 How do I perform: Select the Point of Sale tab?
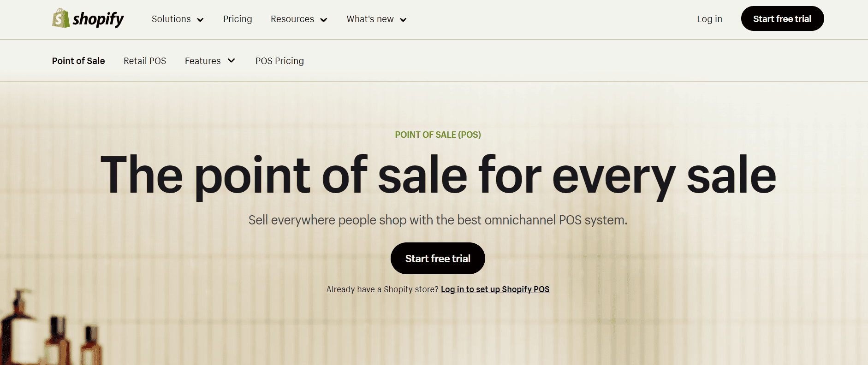(x=78, y=61)
